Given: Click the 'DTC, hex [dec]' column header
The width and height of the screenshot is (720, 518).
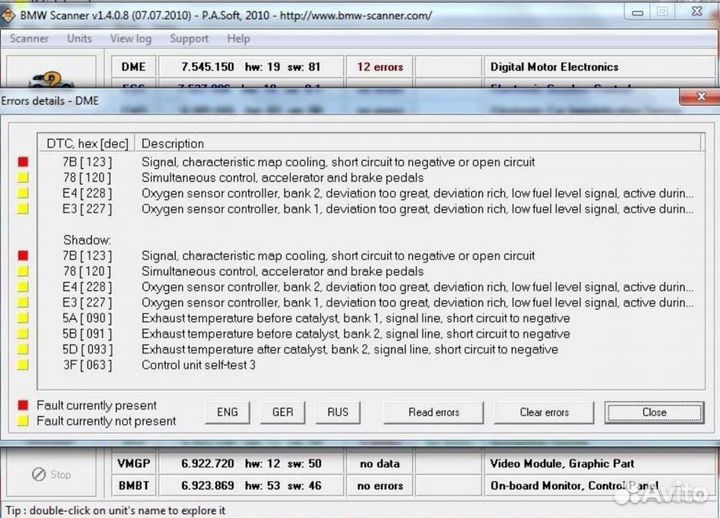Looking at the screenshot, I should pyautogui.click(x=87, y=143).
